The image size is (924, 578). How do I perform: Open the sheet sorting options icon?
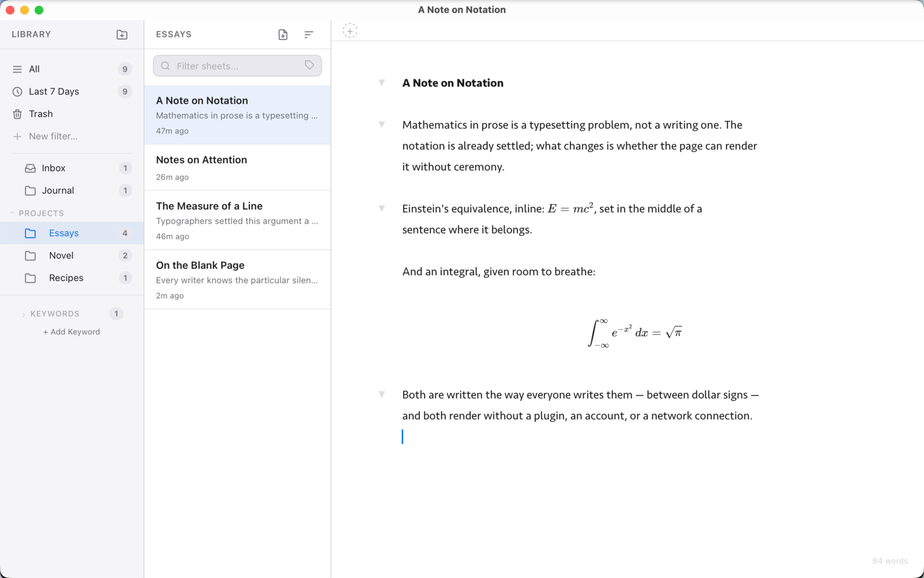(x=309, y=35)
